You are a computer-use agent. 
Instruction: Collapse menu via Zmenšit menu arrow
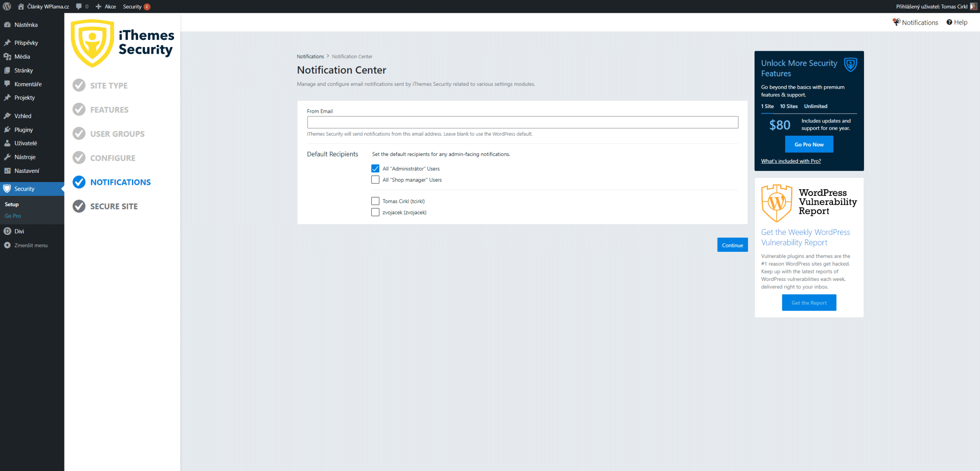coord(7,245)
